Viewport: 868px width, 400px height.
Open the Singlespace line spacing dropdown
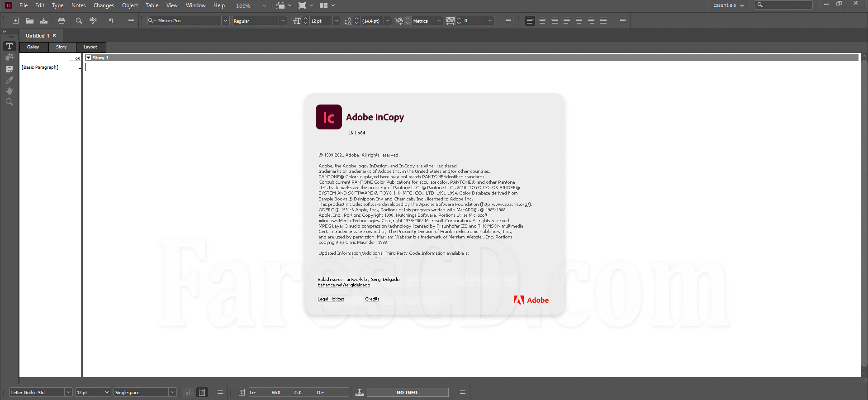click(172, 392)
